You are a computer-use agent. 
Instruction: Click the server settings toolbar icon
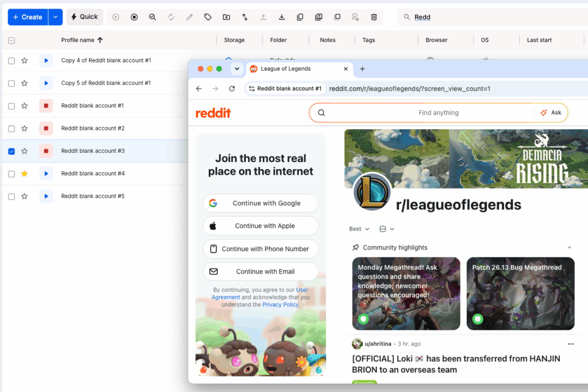click(355, 17)
